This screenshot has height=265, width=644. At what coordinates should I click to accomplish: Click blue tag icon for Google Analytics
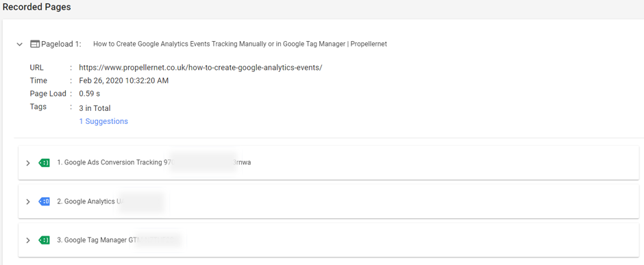[x=45, y=201]
